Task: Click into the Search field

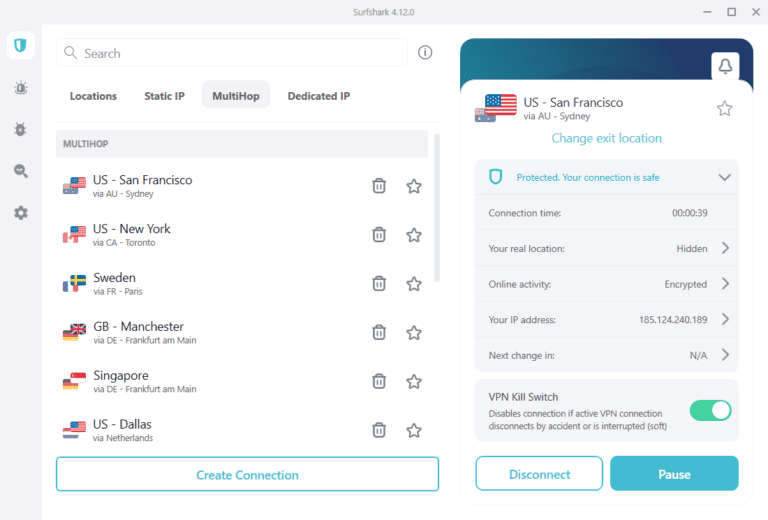Action: click(232, 52)
